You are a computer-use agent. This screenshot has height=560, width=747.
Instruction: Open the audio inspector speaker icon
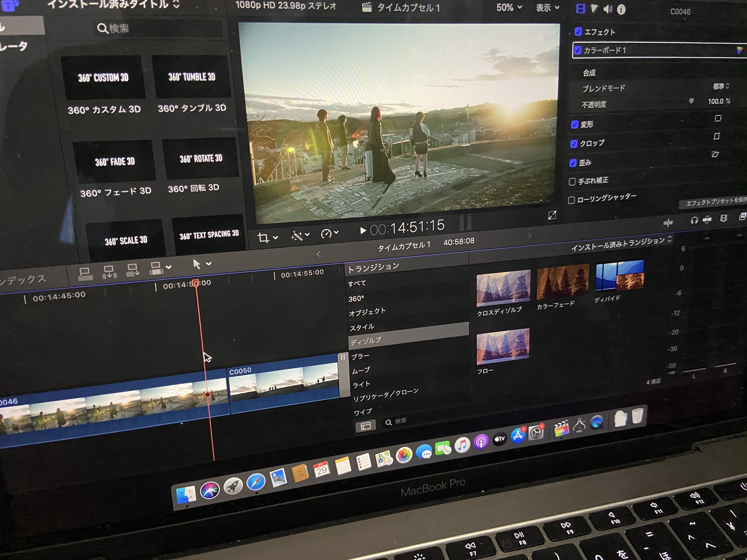607,9
